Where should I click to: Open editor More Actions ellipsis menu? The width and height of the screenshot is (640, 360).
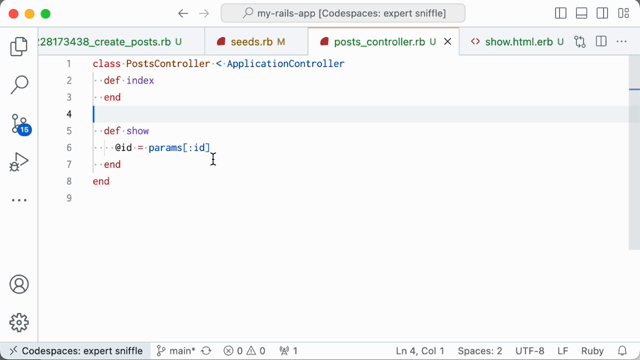coord(622,42)
